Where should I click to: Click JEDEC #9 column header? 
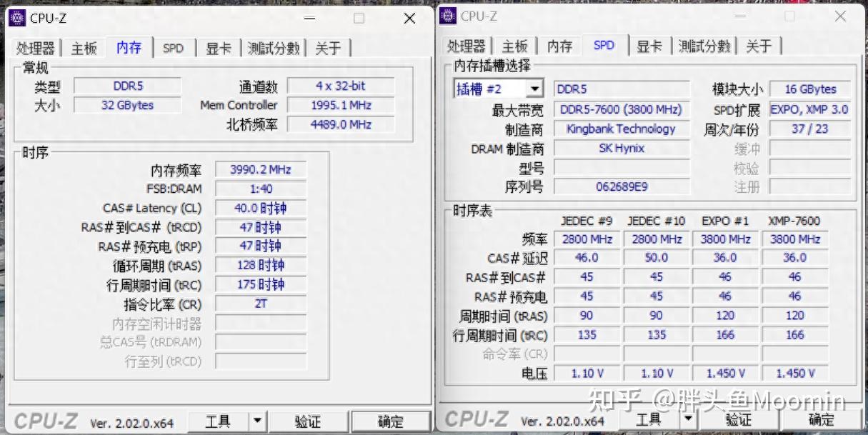587,221
